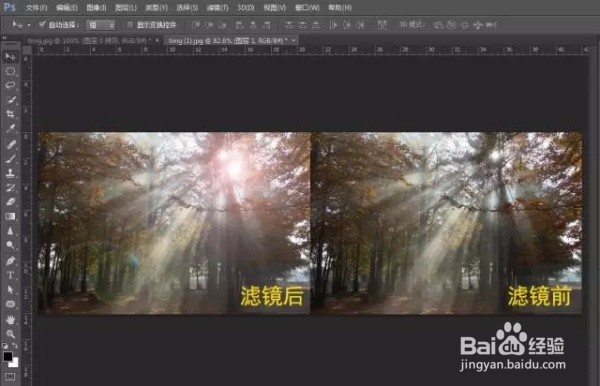Image resolution: width=600 pixels, height=386 pixels.
Task: Select the Brush tool
Action: (x=10, y=158)
